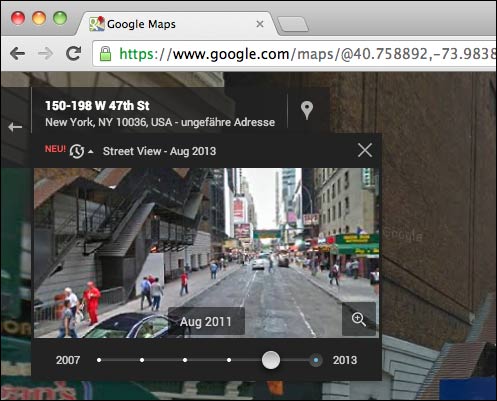The width and height of the screenshot is (497, 401).
Task: Click the green SSL padlock icon
Action: click(105, 54)
